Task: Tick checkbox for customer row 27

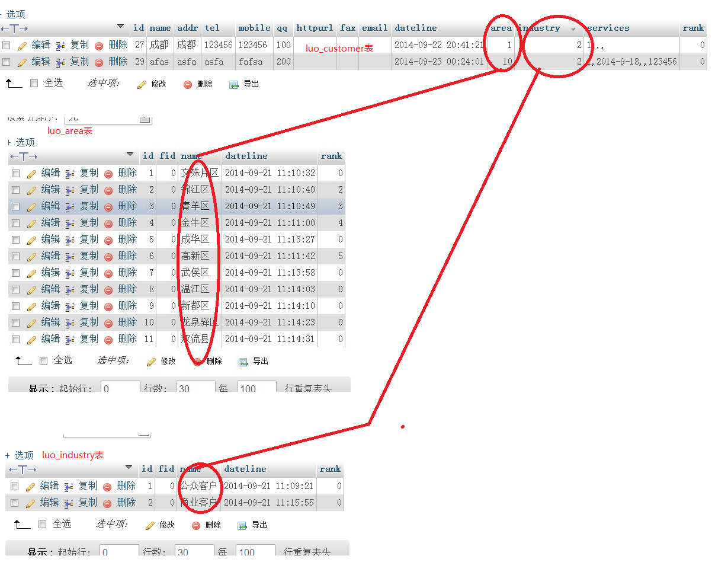Action: coord(6,46)
